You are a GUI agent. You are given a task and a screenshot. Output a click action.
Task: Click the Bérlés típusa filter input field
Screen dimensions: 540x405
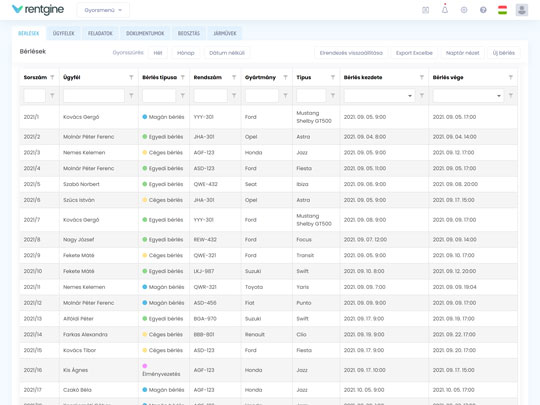tap(159, 95)
